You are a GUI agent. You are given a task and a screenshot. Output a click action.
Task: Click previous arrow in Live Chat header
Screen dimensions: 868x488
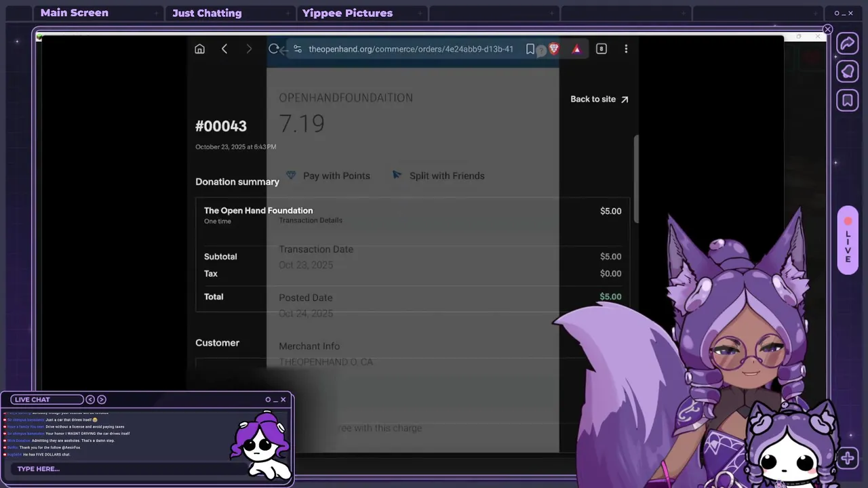(x=90, y=399)
